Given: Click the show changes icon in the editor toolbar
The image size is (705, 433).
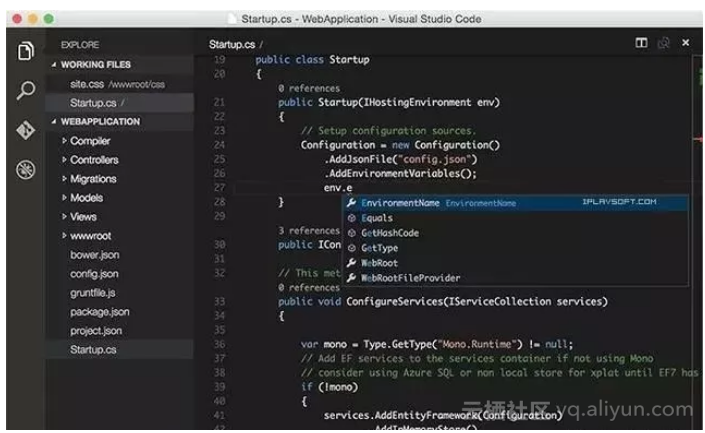Looking at the screenshot, I should tap(664, 43).
